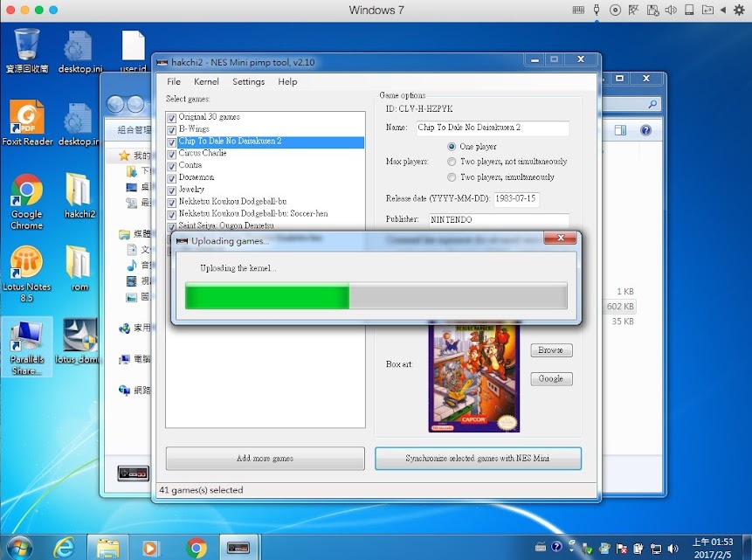Open File Explorer from the taskbar

coord(108,548)
